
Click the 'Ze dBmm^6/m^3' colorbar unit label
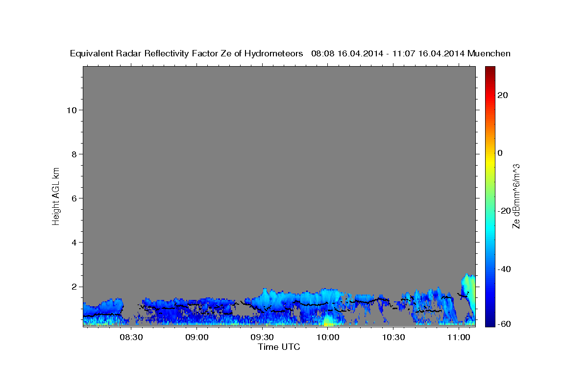pyautogui.click(x=516, y=196)
